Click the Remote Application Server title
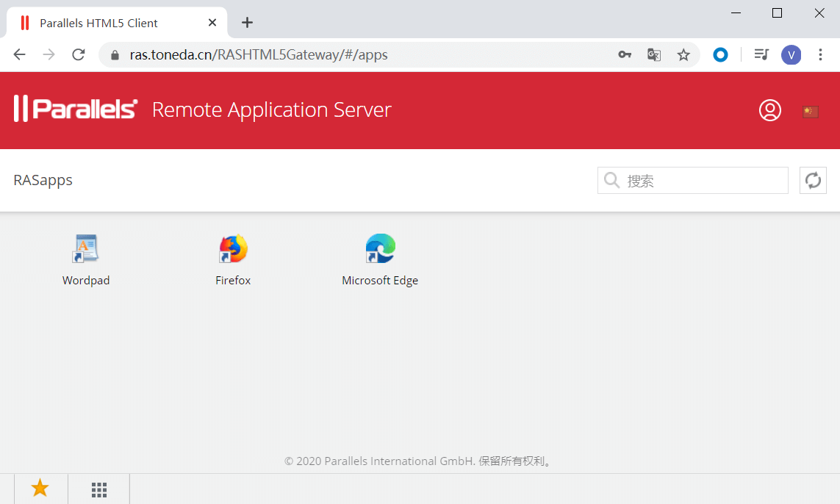This screenshot has height=504, width=840. (272, 109)
